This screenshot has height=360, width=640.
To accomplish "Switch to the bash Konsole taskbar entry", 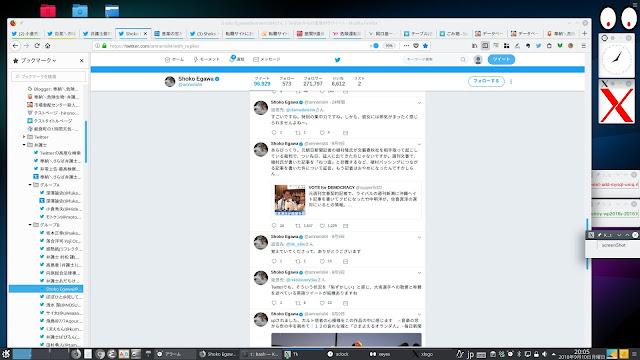I will 260,354.
